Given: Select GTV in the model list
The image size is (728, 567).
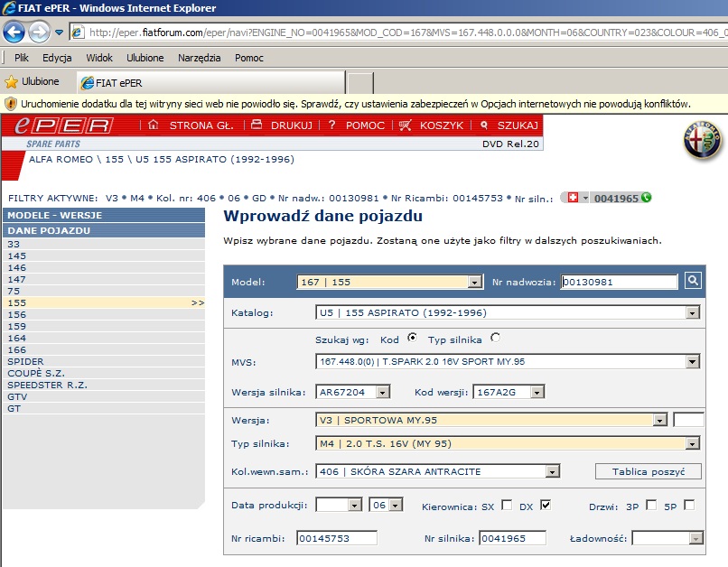Looking at the screenshot, I should [104, 396].
